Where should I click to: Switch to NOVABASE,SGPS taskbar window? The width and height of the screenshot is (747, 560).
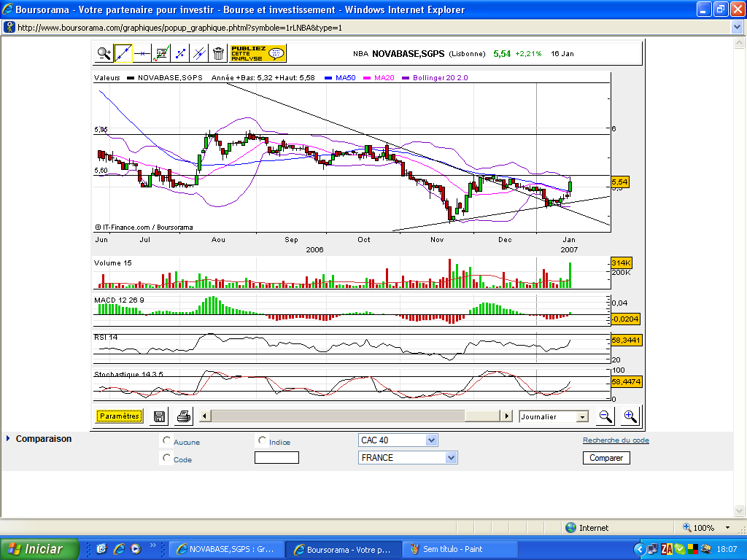tap(227, 549)
